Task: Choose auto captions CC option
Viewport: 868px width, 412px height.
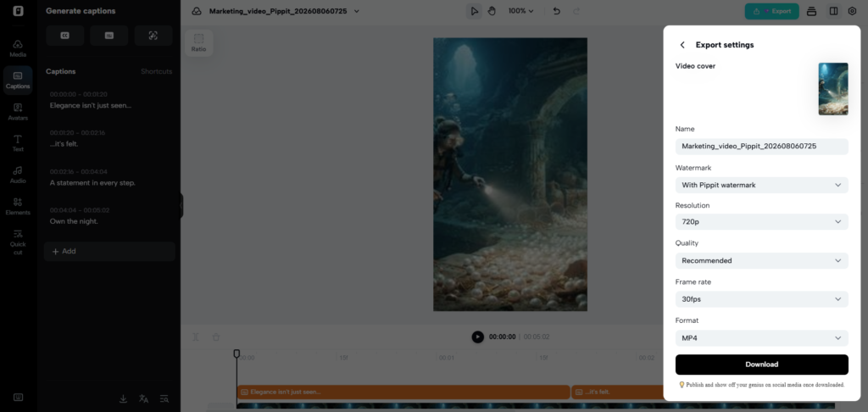Action: (64, 36)
